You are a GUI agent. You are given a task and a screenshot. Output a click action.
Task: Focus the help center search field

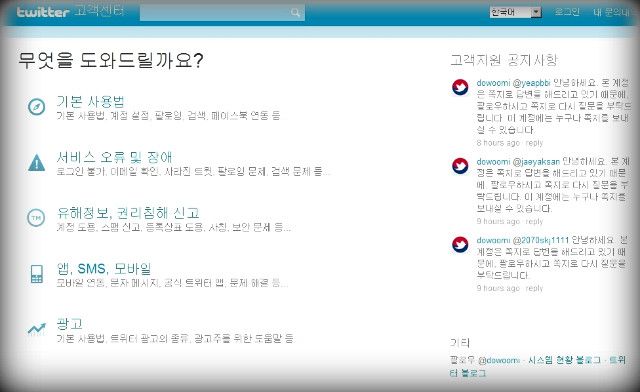[x=222, y=13]
